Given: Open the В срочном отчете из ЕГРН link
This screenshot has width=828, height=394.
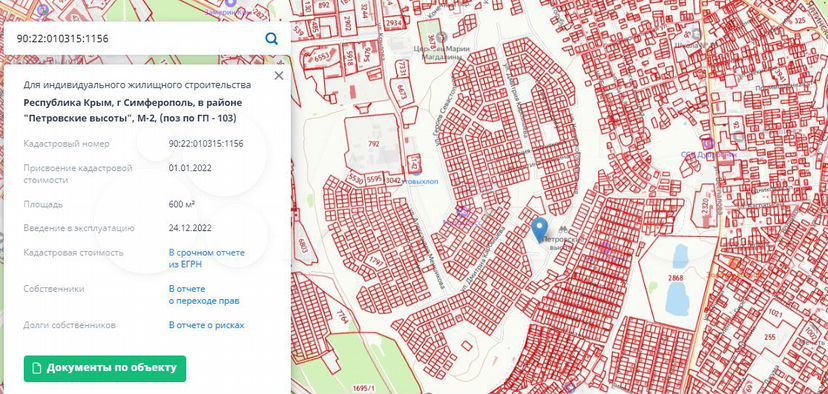Looking at the screenshot, I should tap(206, 258).
